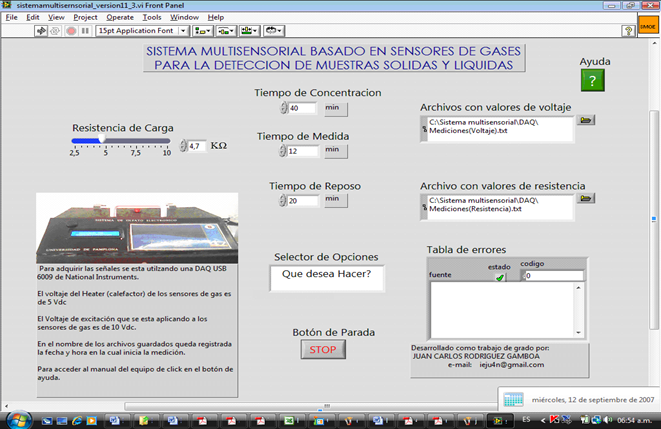Browse folder for voltage values file
Viewport: 661px width, 429px height.
click(x=586, y=121)
